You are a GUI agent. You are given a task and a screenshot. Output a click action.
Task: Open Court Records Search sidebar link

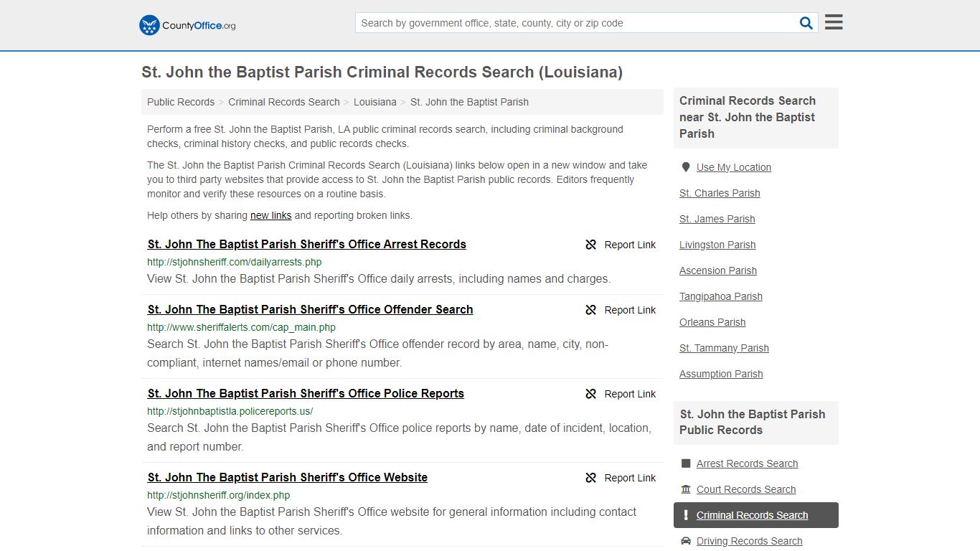pyautogui.click(x=746, y=489)
